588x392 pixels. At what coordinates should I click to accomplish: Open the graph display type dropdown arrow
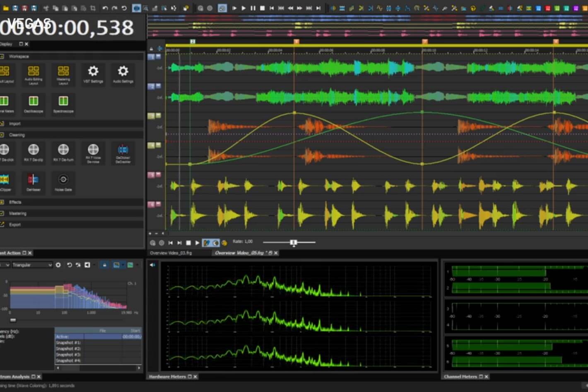[x=123, y=265]
